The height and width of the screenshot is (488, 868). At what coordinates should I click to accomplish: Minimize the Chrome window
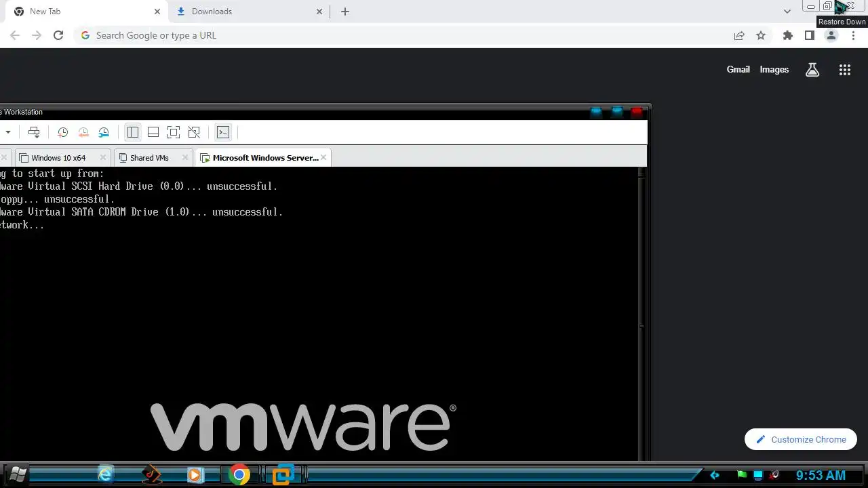click(811, 6)
